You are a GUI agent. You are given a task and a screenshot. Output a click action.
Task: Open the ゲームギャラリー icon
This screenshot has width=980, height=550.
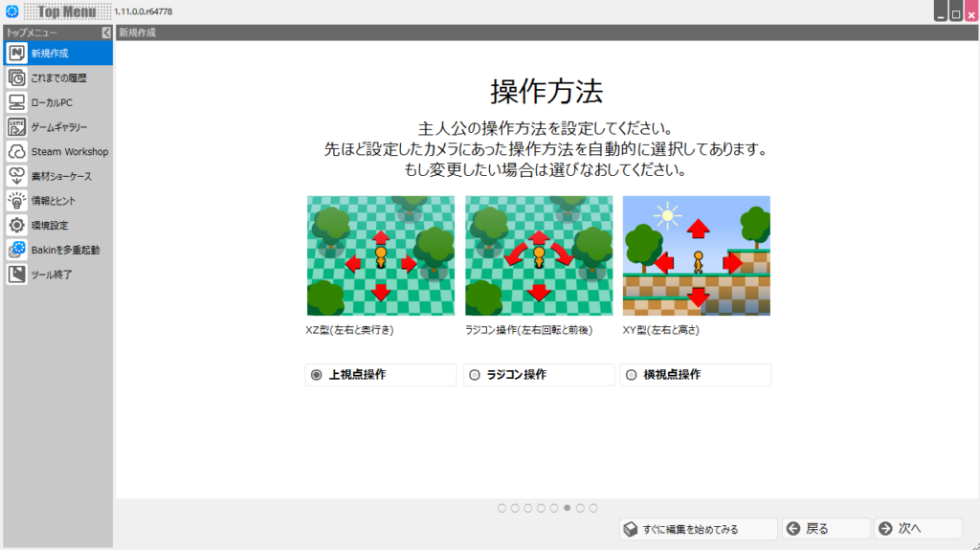click(x=16, y=127)
